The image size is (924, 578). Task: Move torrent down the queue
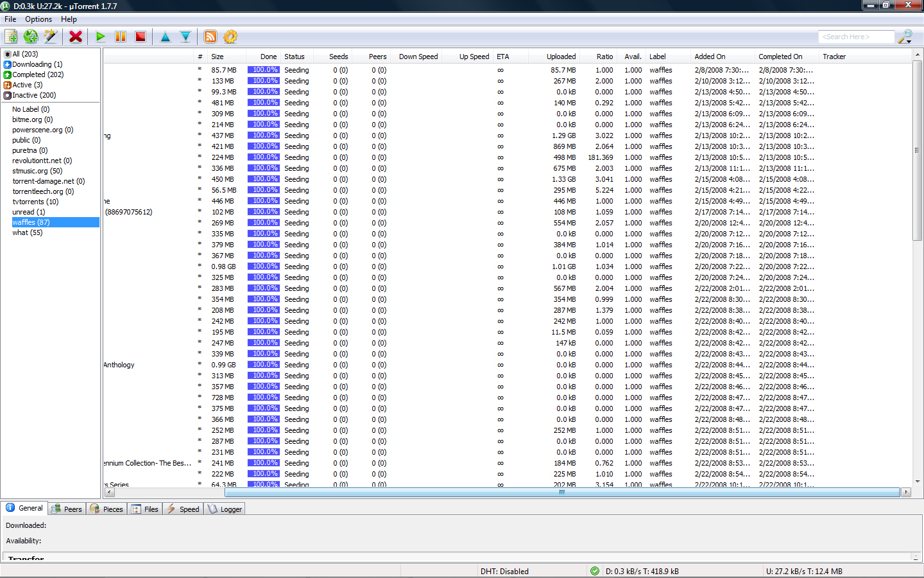click(x=185, y=37)
